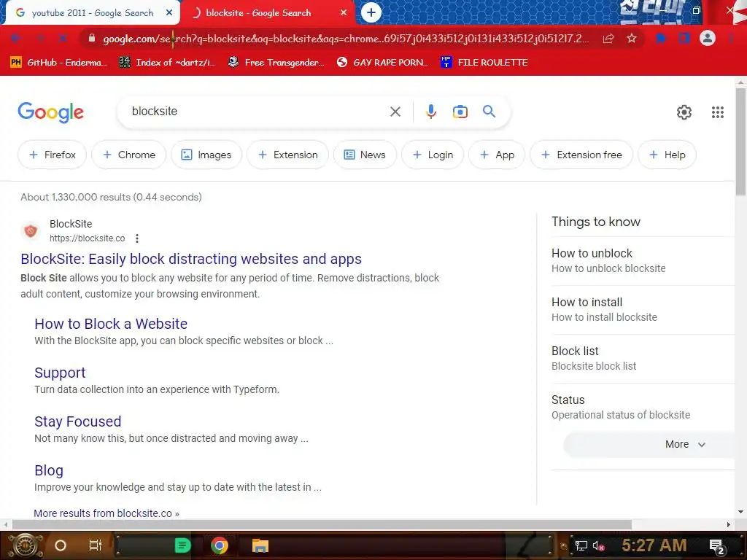Open the How to Block a Website sitelink
This screenshot has width=747, height=560.
111,324
